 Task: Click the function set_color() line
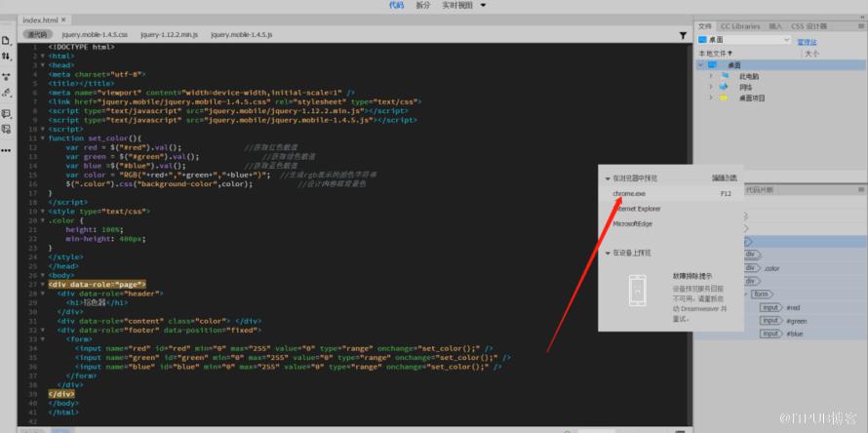95,138
